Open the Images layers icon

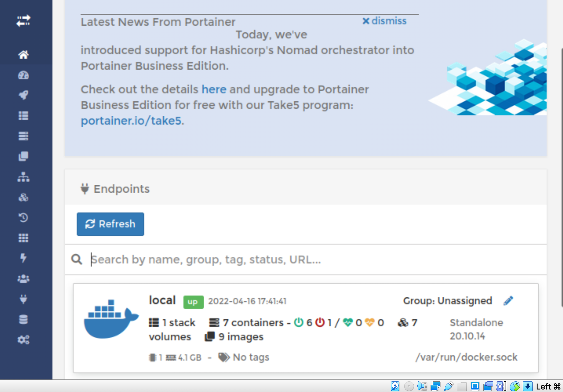(x=24, y=156)
